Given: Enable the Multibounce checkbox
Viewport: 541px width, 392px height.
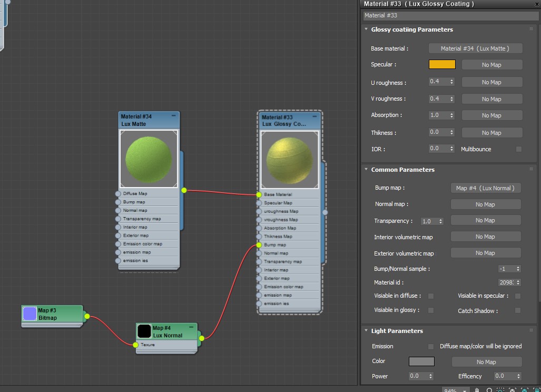Looking at the screenshot, I should pos(519,149).
